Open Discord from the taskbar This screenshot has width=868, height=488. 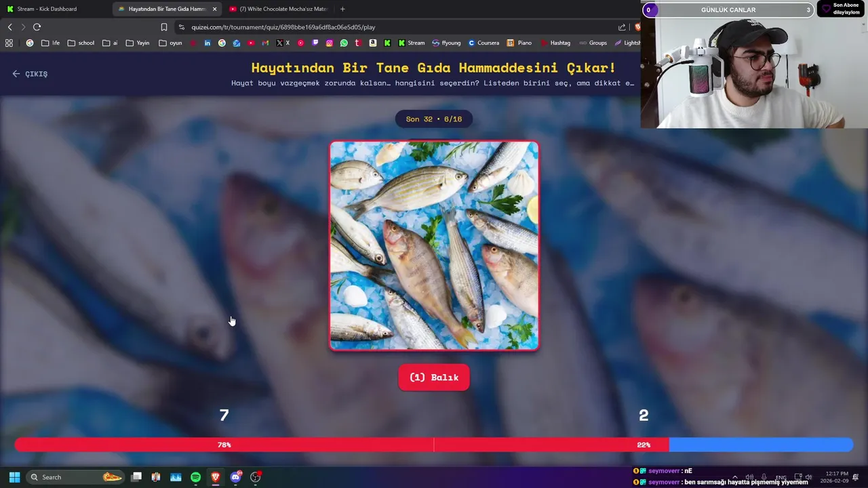point(235,477)
